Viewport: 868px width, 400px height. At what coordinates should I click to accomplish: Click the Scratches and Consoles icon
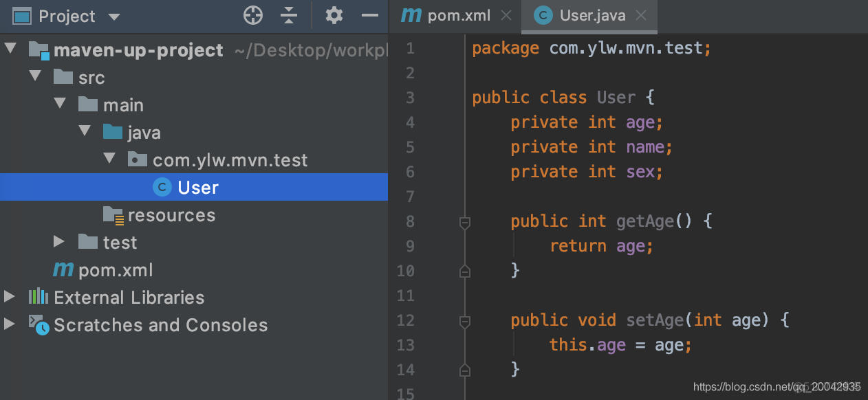click(x=39, y=324)
